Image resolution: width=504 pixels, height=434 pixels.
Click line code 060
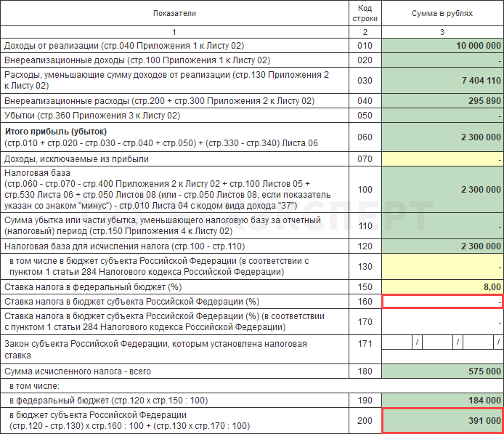coord(365,137)
